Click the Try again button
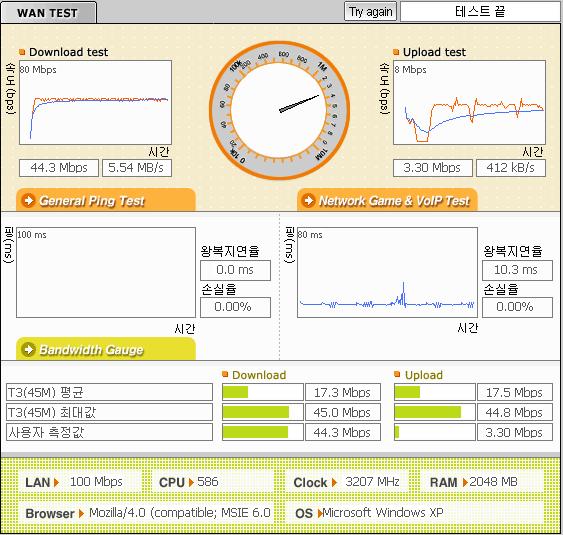The width and height of the screenshot is (563, 535). click(370, 11)
